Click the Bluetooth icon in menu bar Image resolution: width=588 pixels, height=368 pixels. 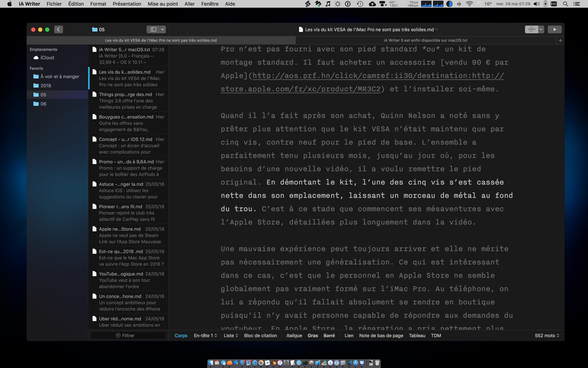coord(459,4)
